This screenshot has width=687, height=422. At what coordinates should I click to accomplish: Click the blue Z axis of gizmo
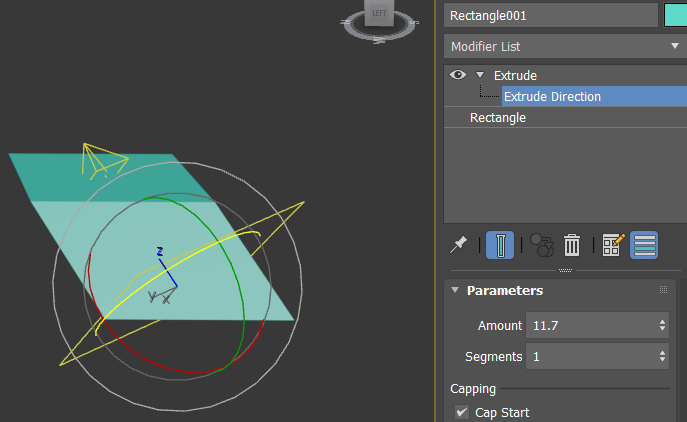click(x=168, y=273)
